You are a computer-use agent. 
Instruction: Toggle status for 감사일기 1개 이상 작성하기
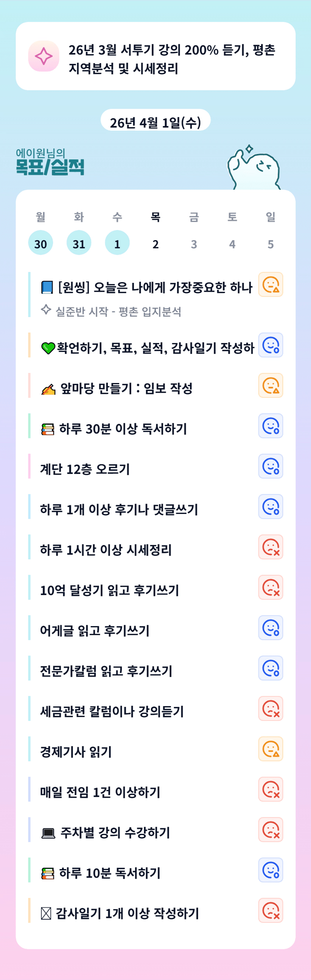click(270, 910)
